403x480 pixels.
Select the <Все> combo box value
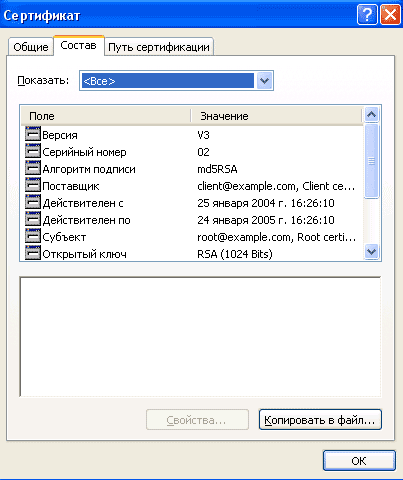pyautogui.click(x=168, y=81)
